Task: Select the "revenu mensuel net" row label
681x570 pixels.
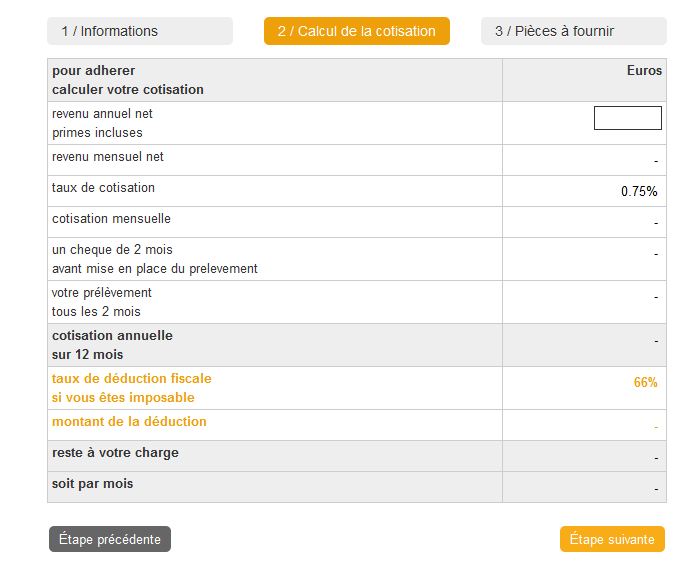Action: (x=108, y=157)
